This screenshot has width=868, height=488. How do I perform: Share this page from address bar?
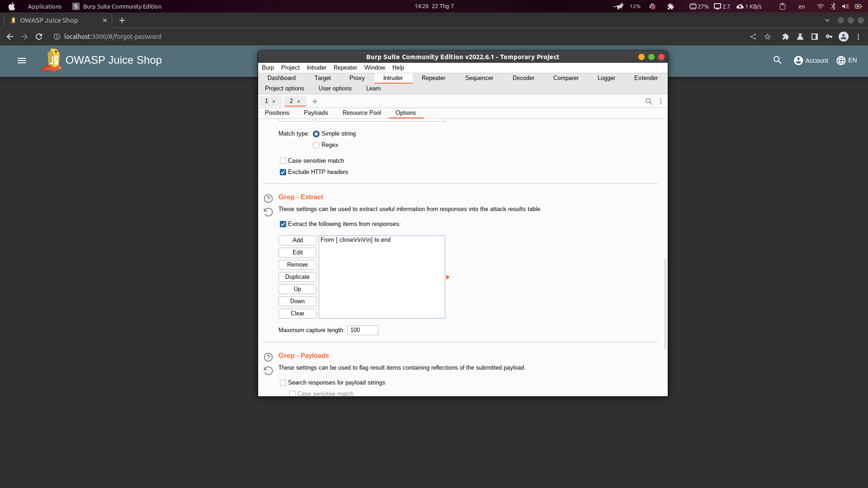pyautogui.click(x=753, y=37)
